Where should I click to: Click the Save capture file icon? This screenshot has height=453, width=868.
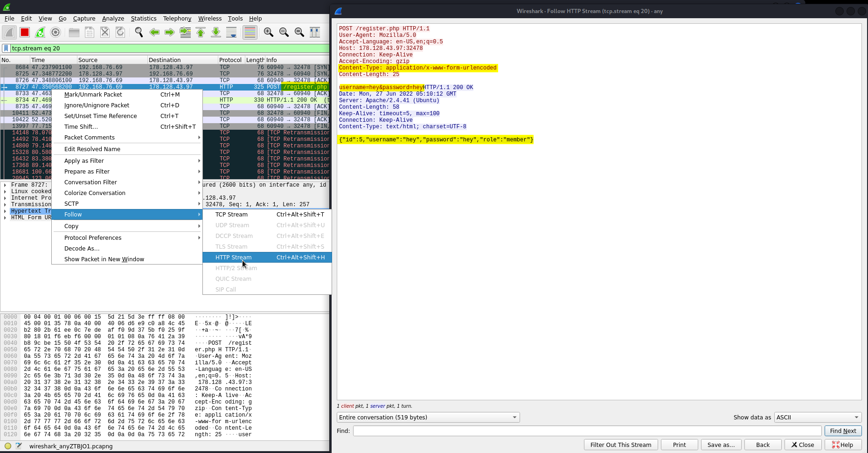tap(89, 32)
